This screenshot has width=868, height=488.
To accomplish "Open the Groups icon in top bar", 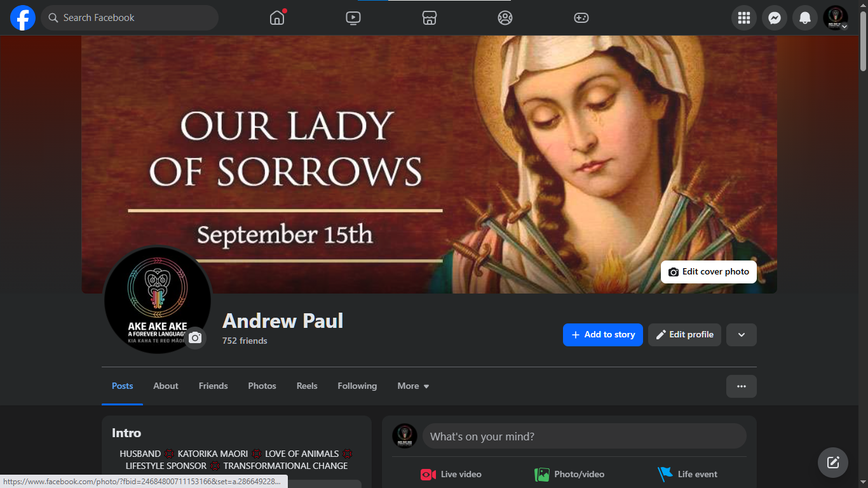I will (x=505, y=18).
